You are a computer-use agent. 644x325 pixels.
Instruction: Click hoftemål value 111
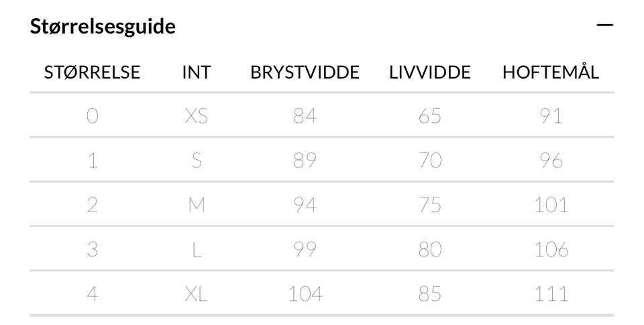pos(550,293)
